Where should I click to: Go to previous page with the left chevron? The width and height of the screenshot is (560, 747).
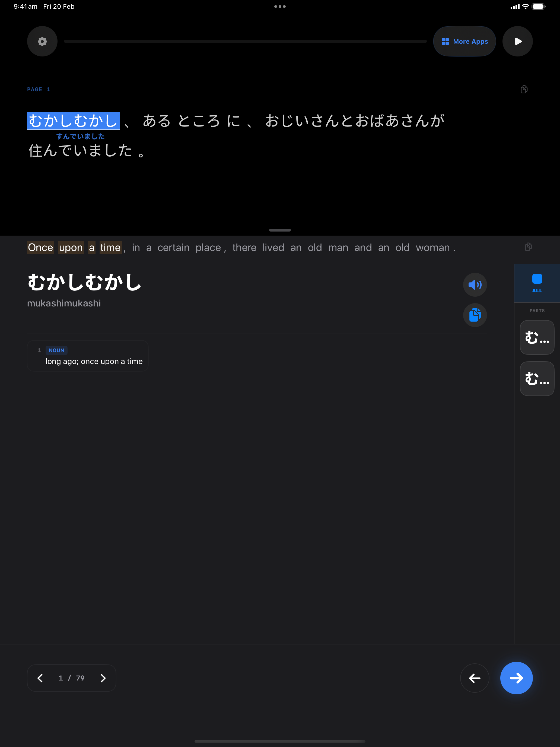(40, 678)
